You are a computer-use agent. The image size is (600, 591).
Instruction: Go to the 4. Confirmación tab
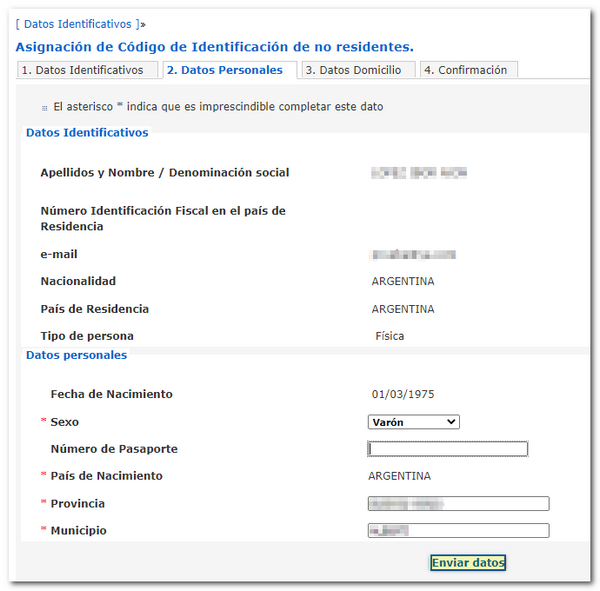pos(464,70)
